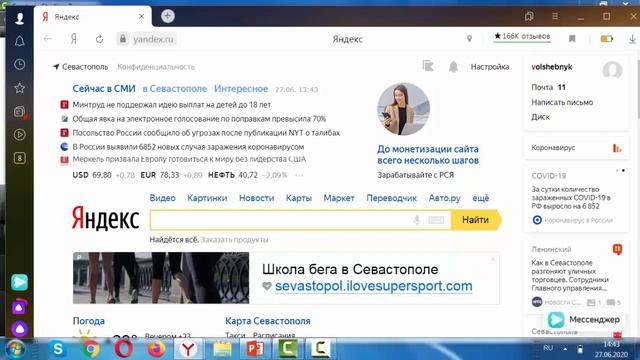Open a new browser tab
The image size is (640, 360).
pos(167,16)
